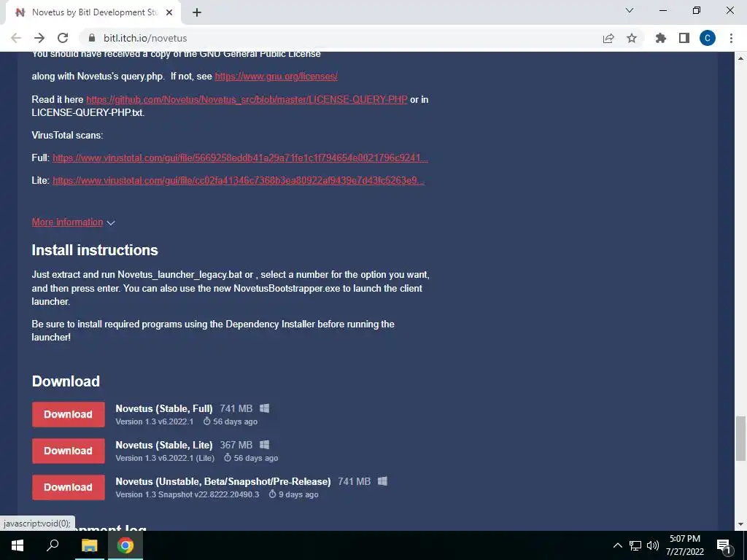Click the Version 1.3 Snapshot v22.8222.20490.3 text
747x560 pixels.
(187, 494)
